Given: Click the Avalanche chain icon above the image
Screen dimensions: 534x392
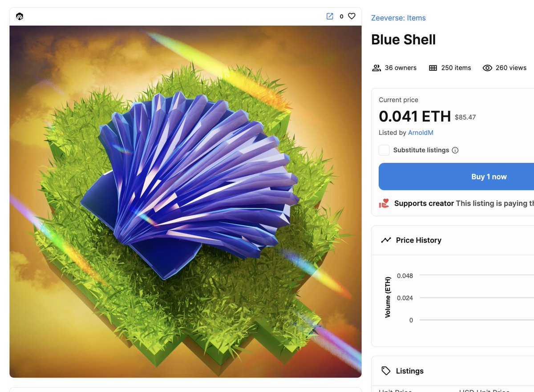Looking at the screenshot, I should 19,16.
